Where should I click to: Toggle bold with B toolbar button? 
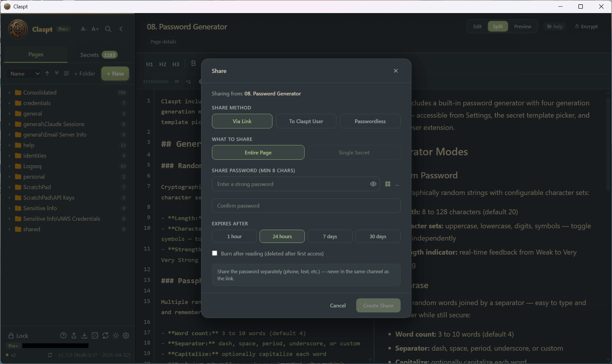pyautogui.click(x=193, y=63)
